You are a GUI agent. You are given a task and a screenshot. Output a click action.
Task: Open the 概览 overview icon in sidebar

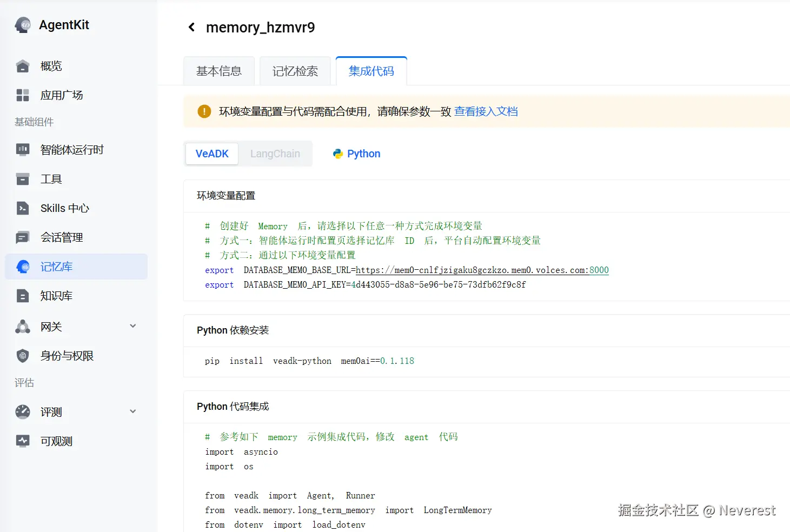pos(23,66)
